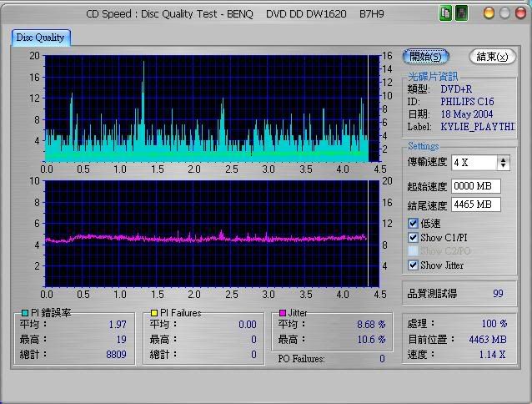Uncheck the Show Jitter checkbox

point(414,265)
